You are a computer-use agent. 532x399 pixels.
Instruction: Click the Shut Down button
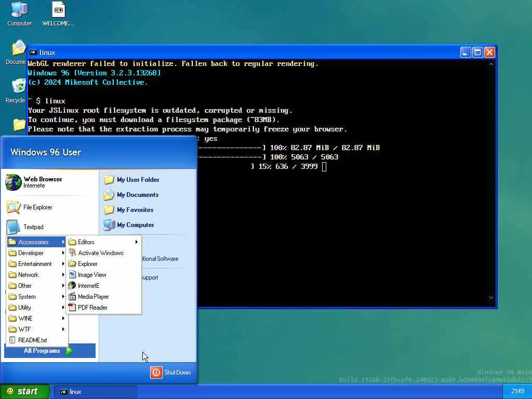click(170, 372)
